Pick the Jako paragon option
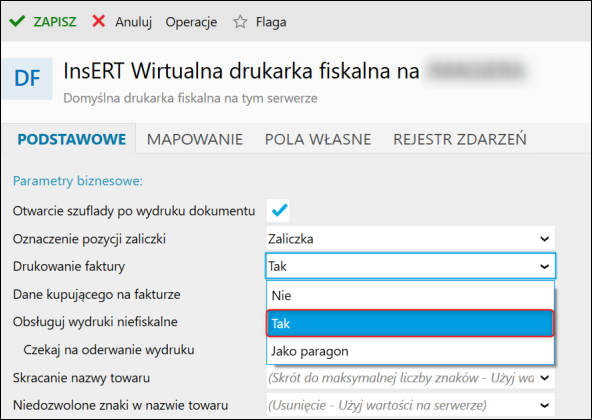 pyautogui.click(x=410, y=351)
